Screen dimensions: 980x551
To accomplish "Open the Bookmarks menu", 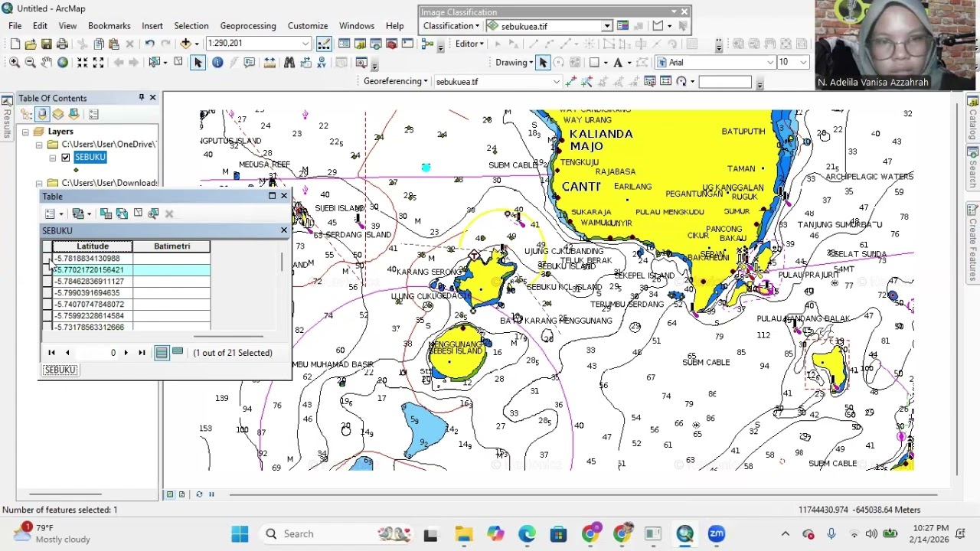I will 109,26.
